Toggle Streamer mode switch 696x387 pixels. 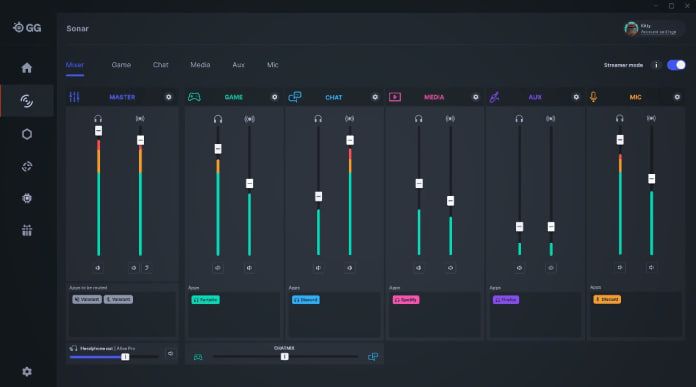click(x=676, y=65)
